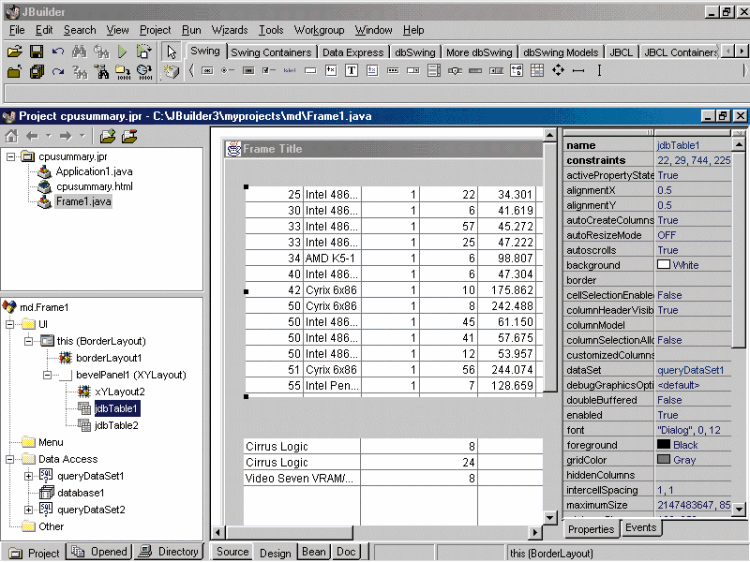This screenshot has height=562, width=750.
Task: Click the Remove from project folder icon
Action: [129, 136]
